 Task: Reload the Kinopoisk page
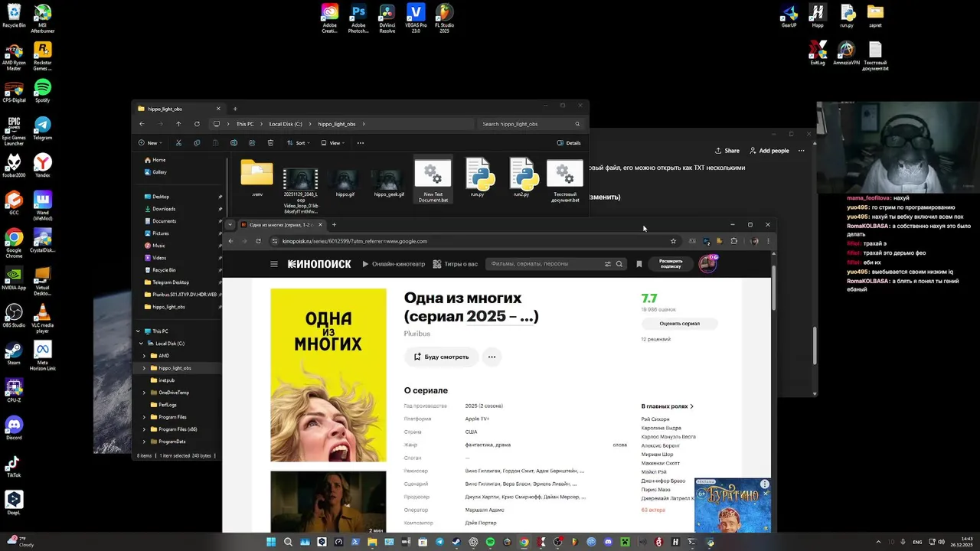tap(258, 241)
